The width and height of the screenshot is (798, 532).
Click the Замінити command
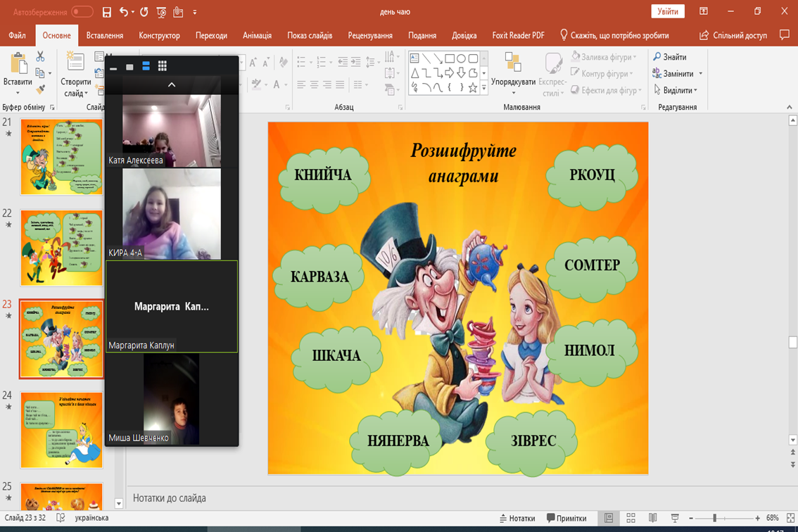pyautogui.click(x=673, y=74)
